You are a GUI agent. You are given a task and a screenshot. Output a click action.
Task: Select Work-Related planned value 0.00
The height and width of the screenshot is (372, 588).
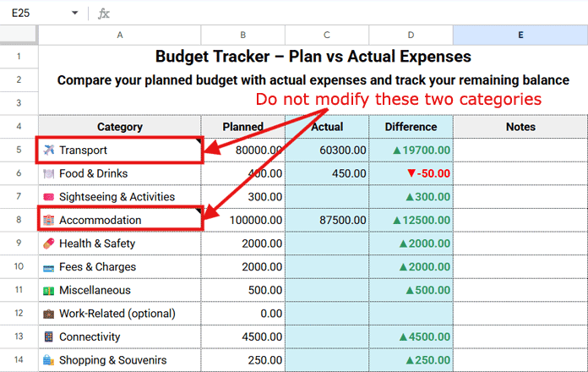coord(243,314)
